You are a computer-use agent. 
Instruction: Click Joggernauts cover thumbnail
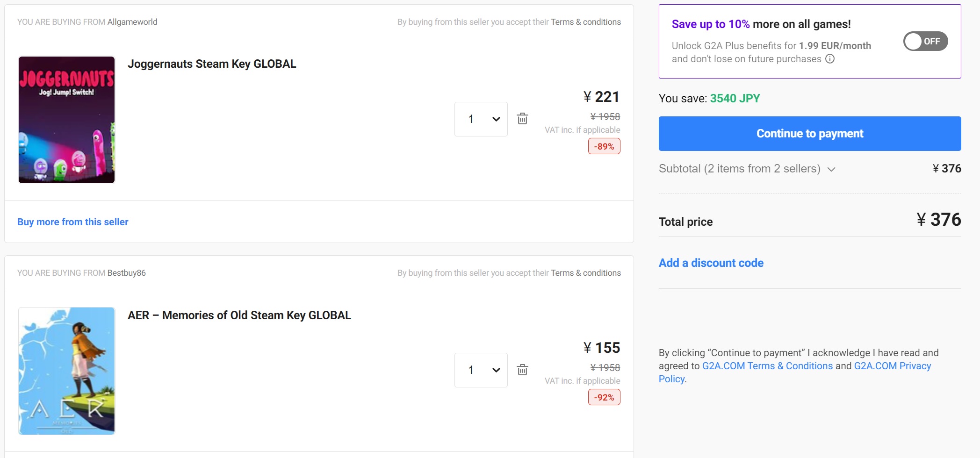coord(66,120)
